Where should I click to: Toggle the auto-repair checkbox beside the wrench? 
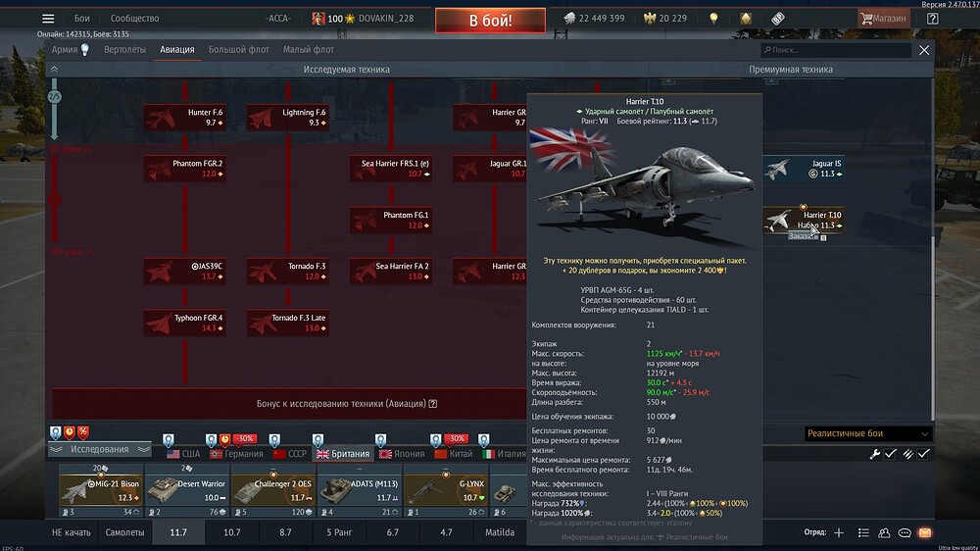(x=891, y=454)
